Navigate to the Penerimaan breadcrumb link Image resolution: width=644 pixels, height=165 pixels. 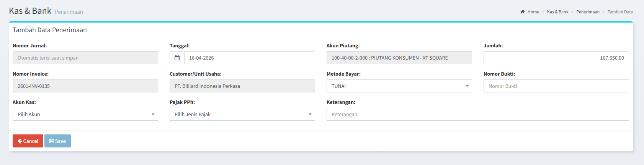(588, 12)
